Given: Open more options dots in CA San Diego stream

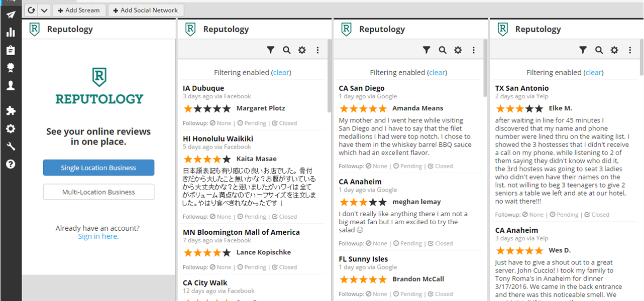Looking at the screenshot, I should [474, 50].
